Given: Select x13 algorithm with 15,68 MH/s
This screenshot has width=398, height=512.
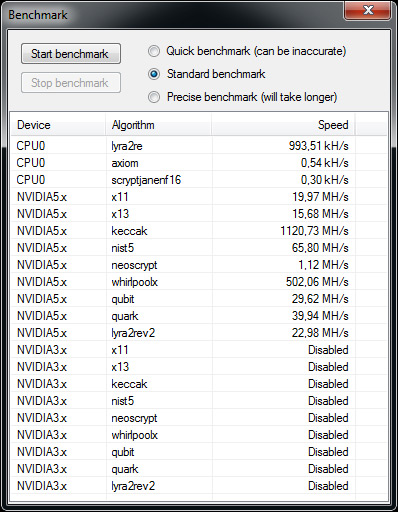Looking at the screenshot, I should pos(199,214).
